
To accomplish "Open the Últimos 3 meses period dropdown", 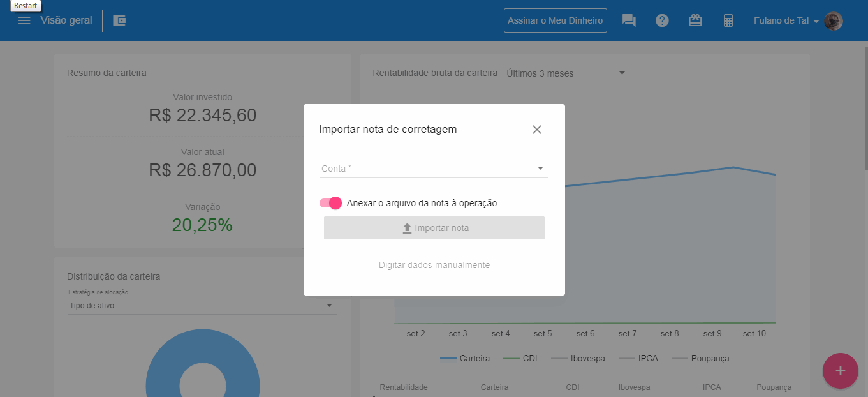I will 566,73.
